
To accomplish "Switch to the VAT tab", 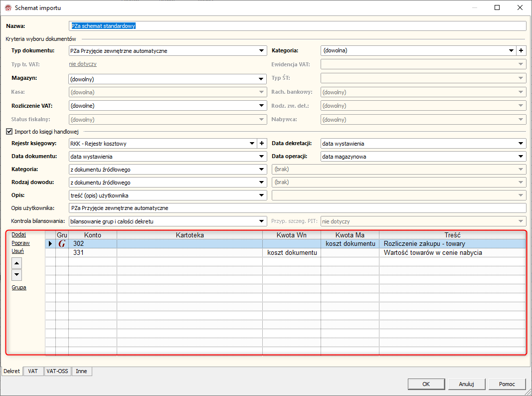I will 33,372.
